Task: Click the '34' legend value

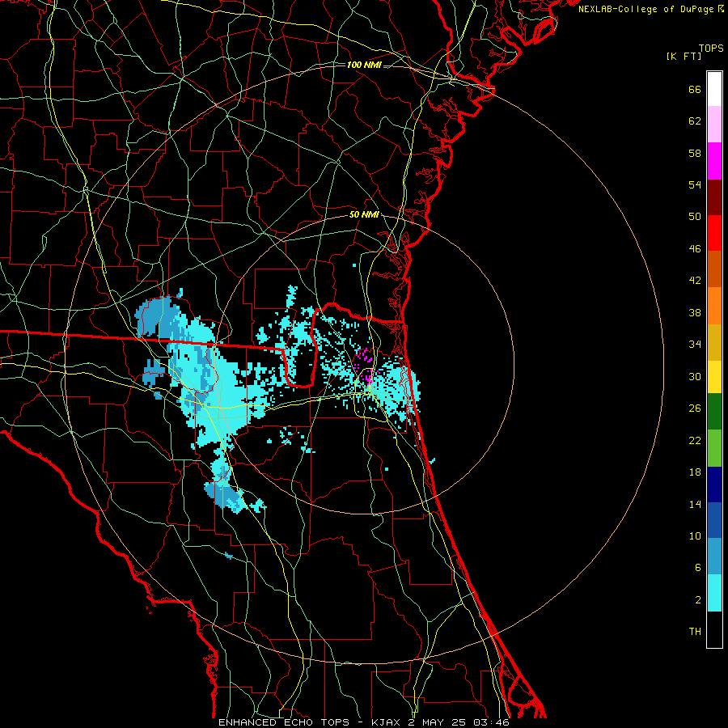Action: [x=695, y=345]
